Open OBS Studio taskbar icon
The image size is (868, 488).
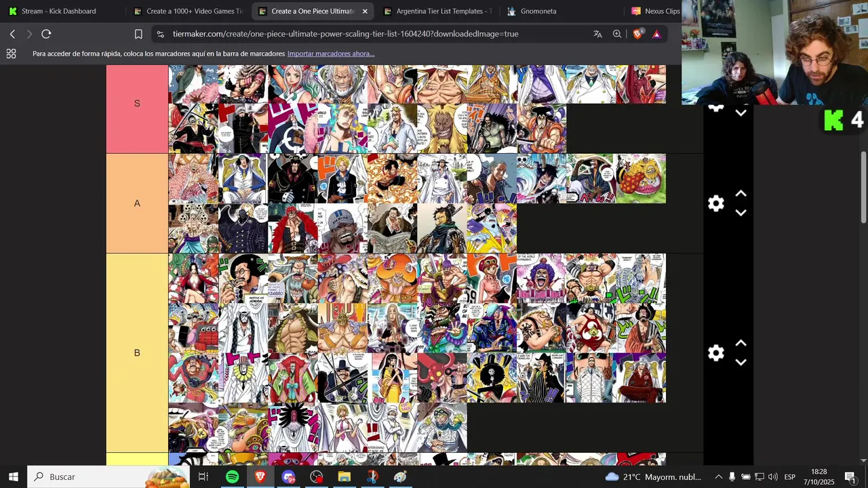(316, 476)
